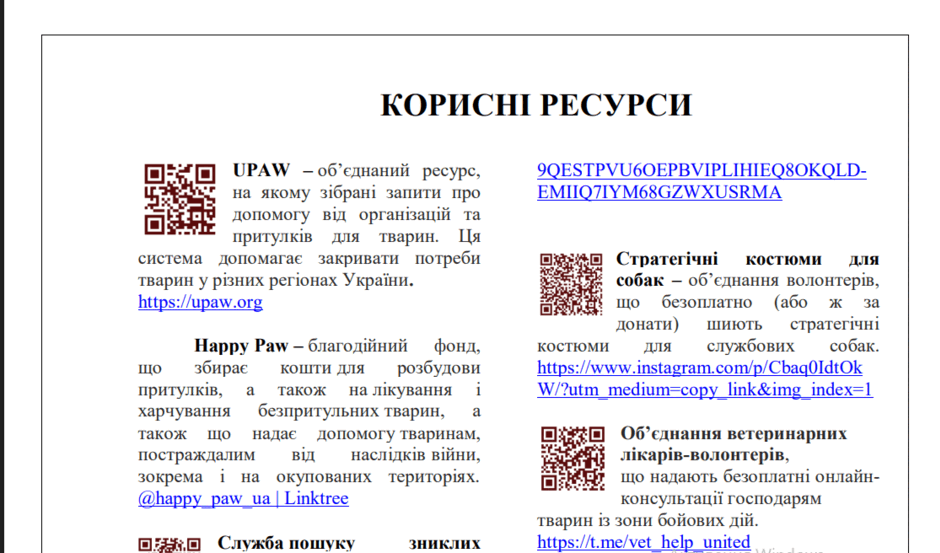Click the second link line EMIIQ7IYM68GZWXUSRMA

click(659, 193)
